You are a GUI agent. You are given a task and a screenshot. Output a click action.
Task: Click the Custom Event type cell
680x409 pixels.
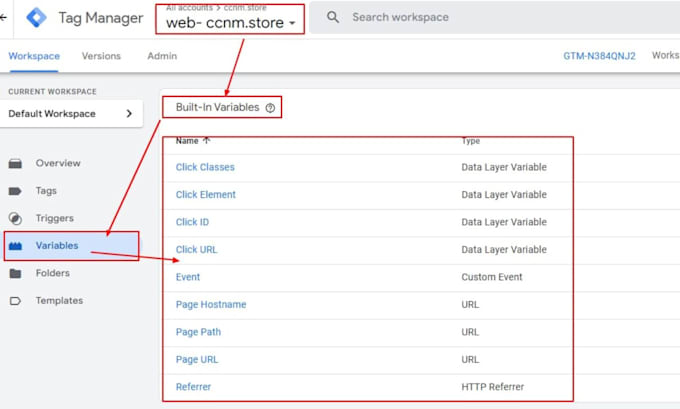pyautogui.click(x=492, y=277)
